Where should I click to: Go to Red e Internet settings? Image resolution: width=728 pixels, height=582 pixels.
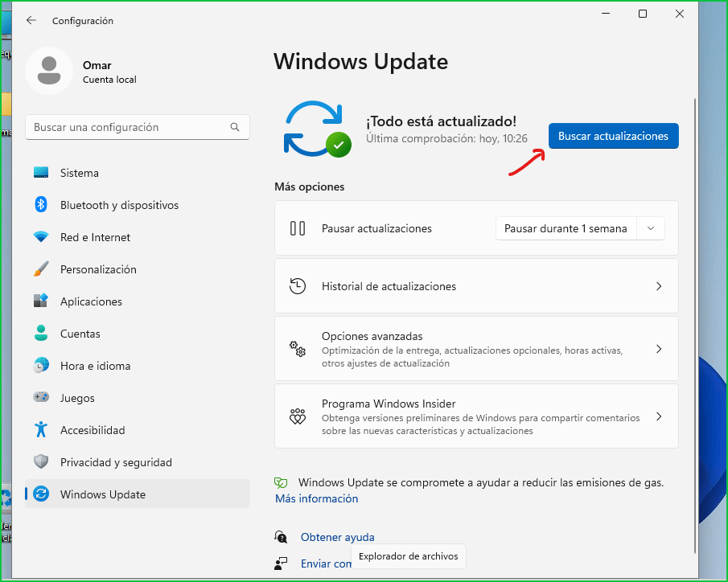click(138, 236)
